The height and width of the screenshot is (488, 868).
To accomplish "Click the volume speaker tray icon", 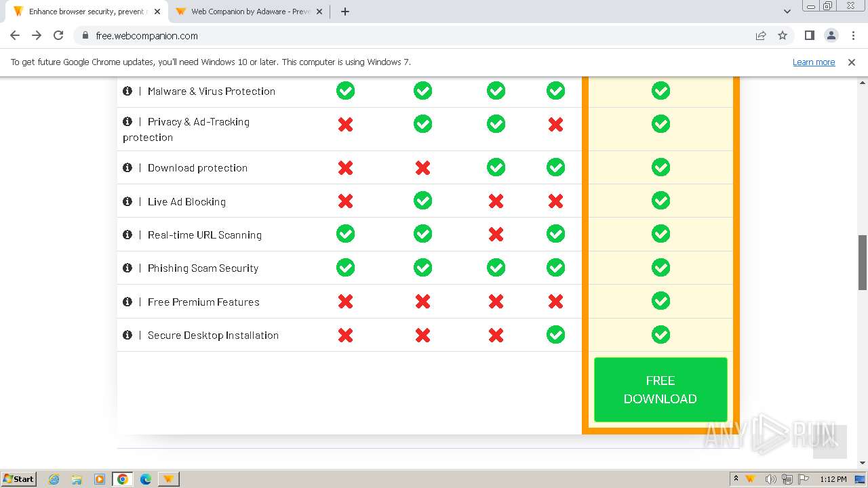I will click(770, 479).
